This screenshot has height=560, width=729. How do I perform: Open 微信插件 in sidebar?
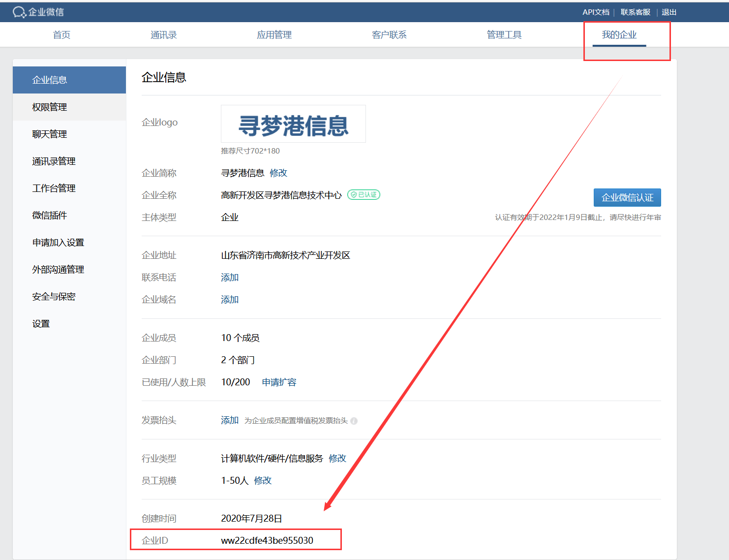69,215
